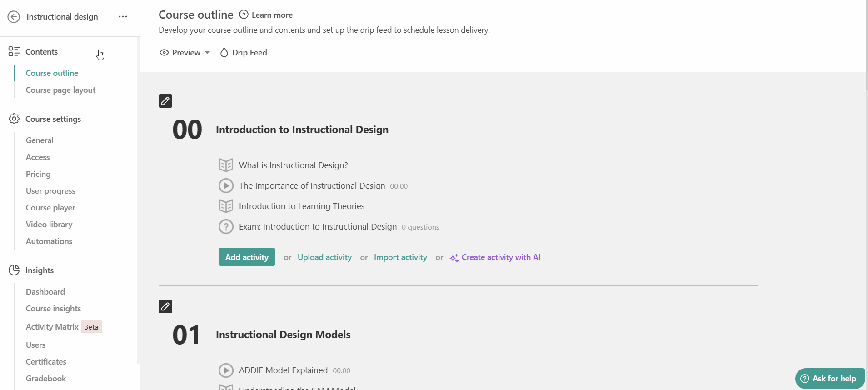Select Course outline in sidebar
Viewport: 868px width, 390px height.
point(52,73)
